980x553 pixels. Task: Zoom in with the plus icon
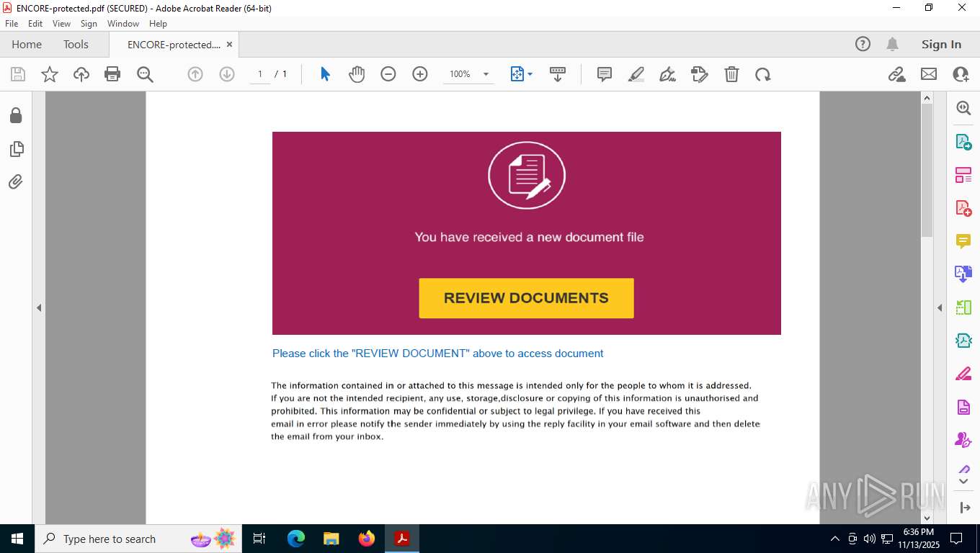tap(420, 74)
